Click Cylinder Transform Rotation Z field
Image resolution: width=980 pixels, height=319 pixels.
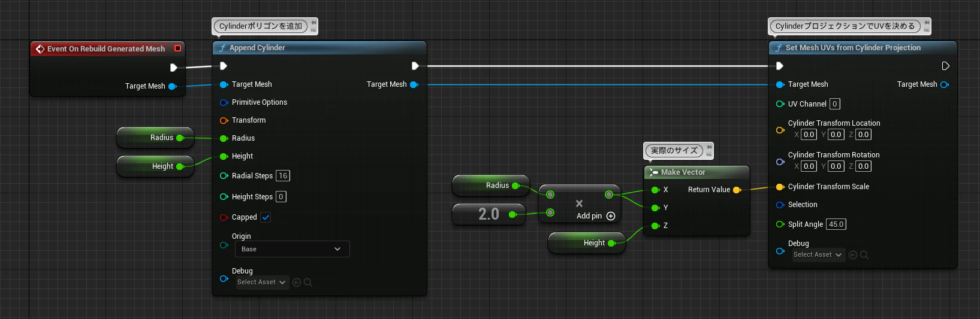(x=863, y=166)
